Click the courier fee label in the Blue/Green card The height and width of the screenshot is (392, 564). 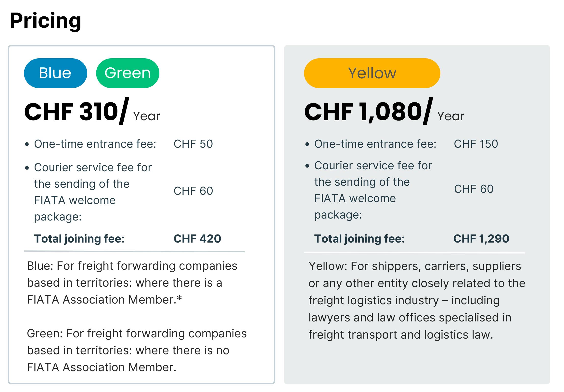click(93, 192)
